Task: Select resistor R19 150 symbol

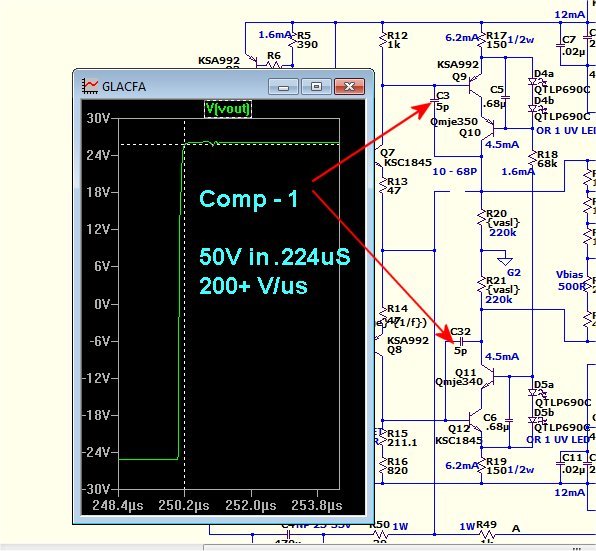Action: pos(482,466)
